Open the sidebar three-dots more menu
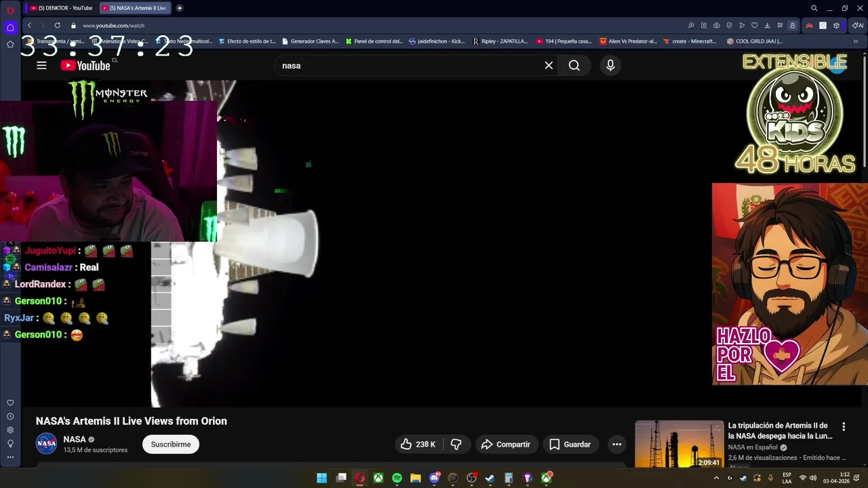868x488 pixels. (10, 457)
